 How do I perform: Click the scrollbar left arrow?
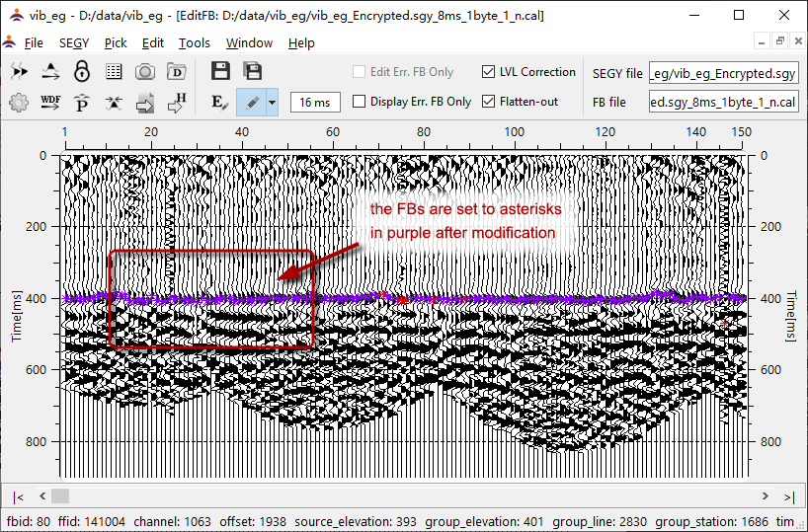[42, 495]
